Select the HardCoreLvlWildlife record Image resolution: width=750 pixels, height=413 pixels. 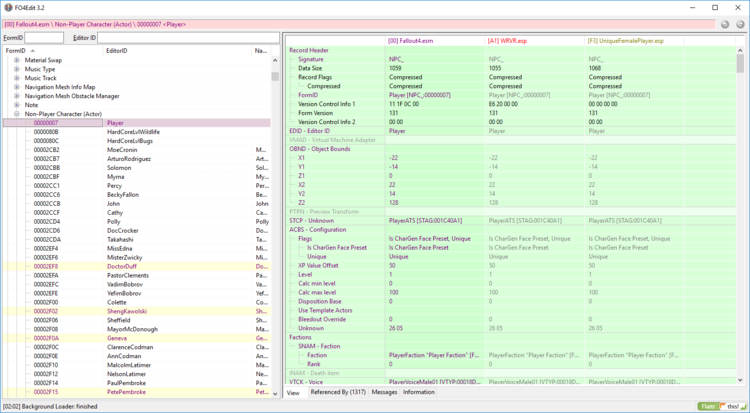[137, 132]
